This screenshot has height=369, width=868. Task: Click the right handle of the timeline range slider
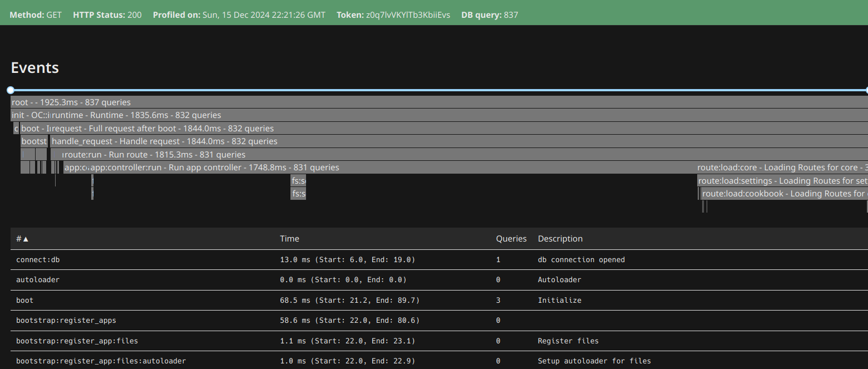point(866,90)
